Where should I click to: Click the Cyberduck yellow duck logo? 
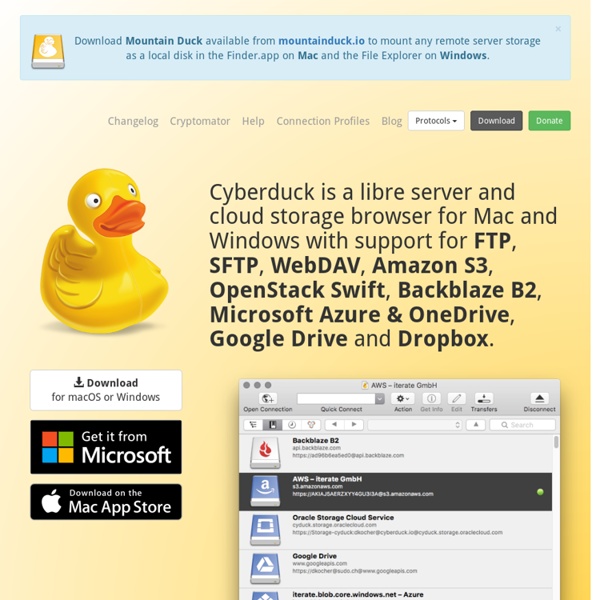103,251
